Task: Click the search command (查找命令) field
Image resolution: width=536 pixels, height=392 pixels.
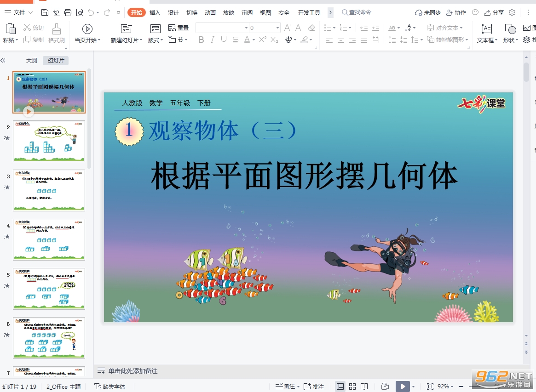Action: 357,12
